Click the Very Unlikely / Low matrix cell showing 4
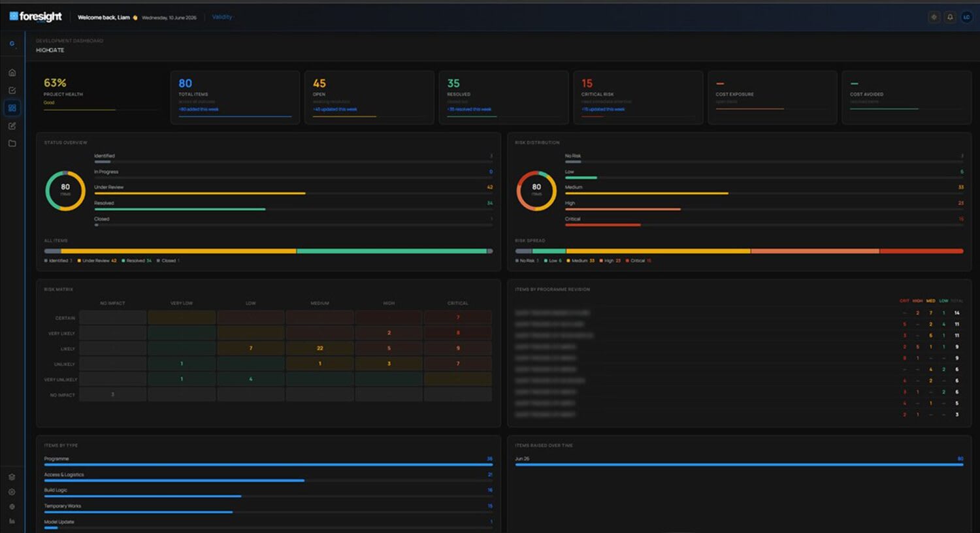The image size is (980, 533). tap(250, 379)
